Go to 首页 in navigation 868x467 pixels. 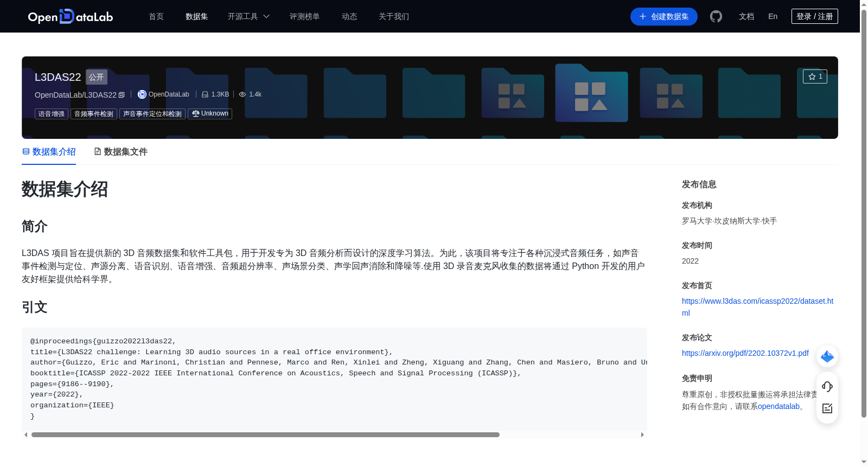[x=156, y=17]
